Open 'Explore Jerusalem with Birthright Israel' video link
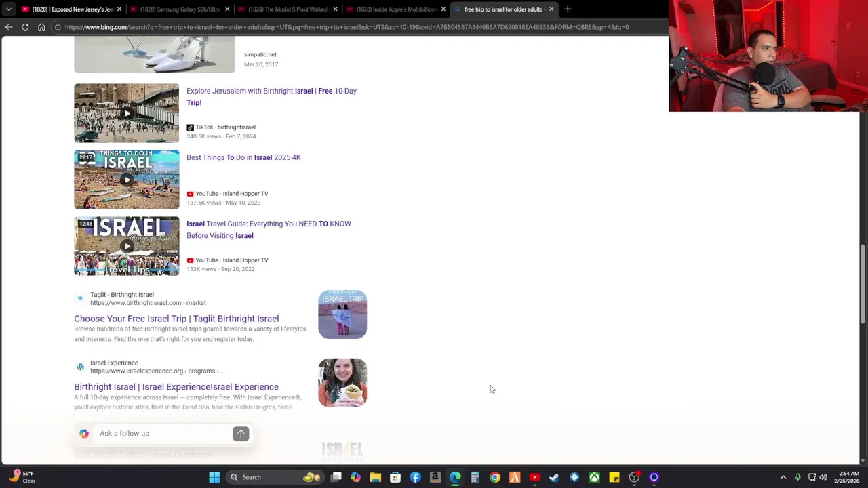This screenshot has height=488, width=868. click(271, 97)
